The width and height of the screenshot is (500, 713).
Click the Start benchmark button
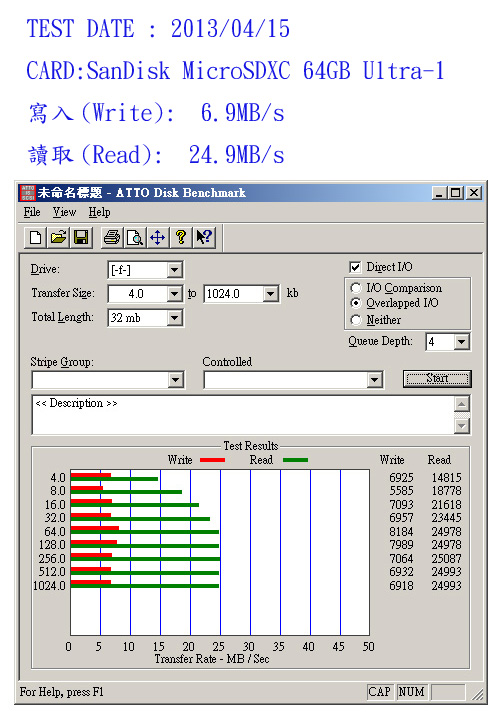[437, 378]
